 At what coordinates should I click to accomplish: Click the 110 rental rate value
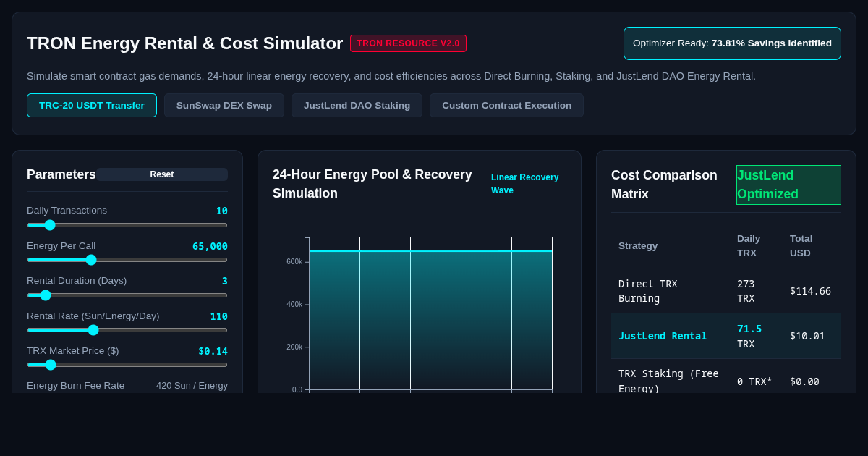[x=218, y=316]
